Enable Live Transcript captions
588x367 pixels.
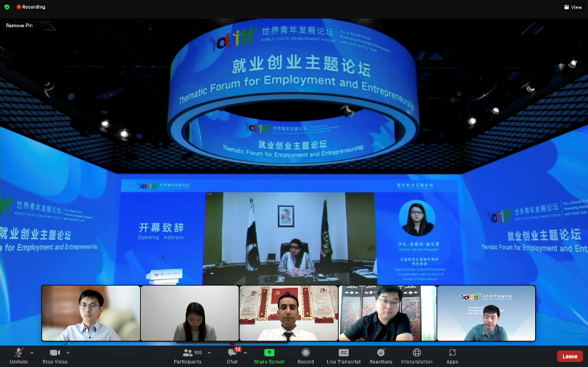click(x=344, y=356)
